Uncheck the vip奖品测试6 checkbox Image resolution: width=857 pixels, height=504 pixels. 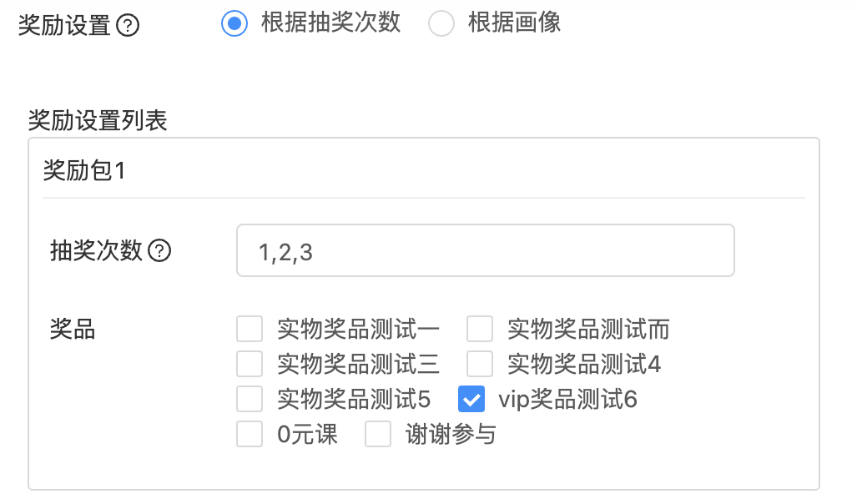point(471,400)
